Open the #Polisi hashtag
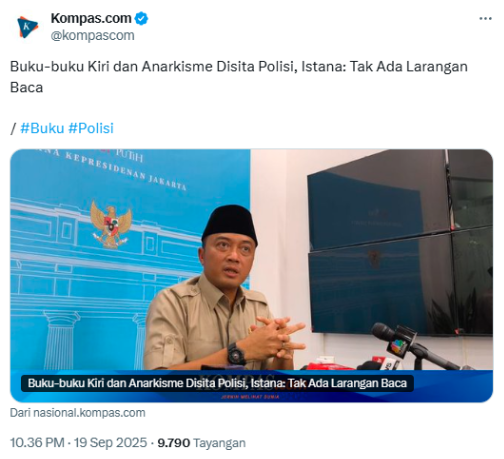This screenshot has height=459, width=504. click(91, 128)
